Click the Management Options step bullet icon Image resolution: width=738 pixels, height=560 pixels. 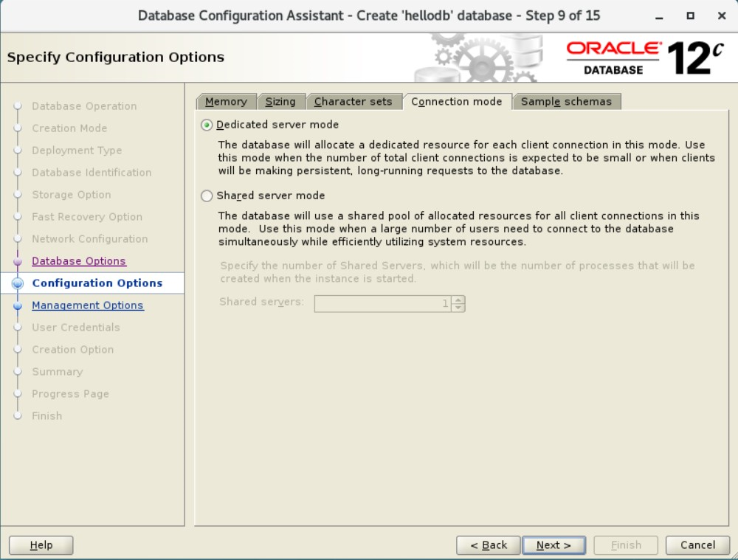point(18,306)
